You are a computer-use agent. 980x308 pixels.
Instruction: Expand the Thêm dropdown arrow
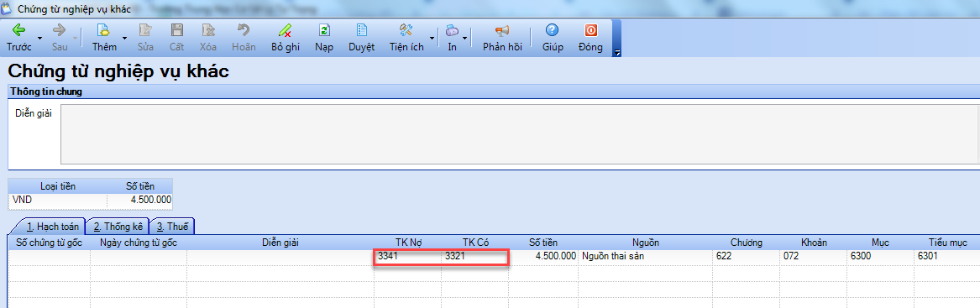point(124,38)
